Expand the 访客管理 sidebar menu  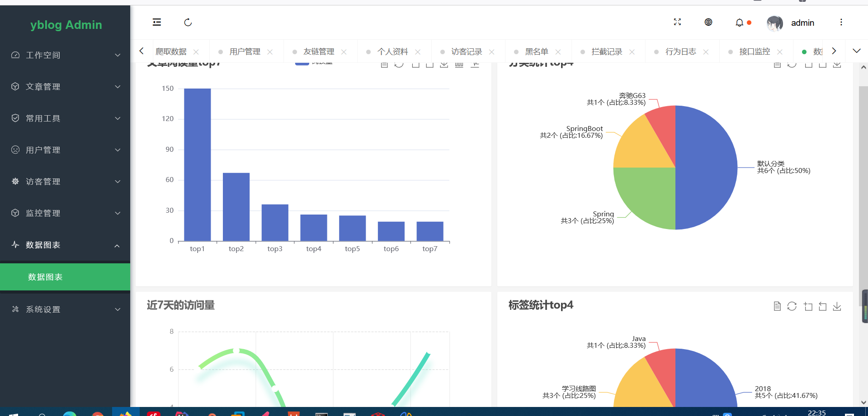point(65,182)
